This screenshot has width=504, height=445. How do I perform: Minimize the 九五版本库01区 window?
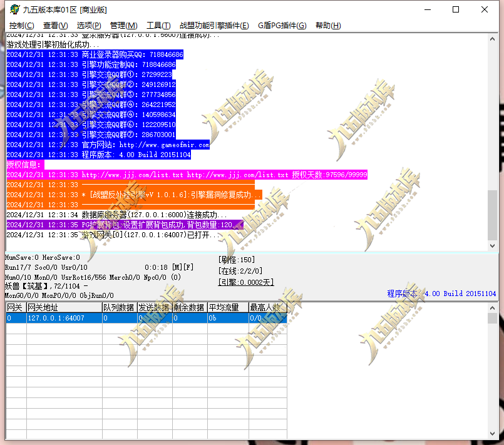pos(428,9)
